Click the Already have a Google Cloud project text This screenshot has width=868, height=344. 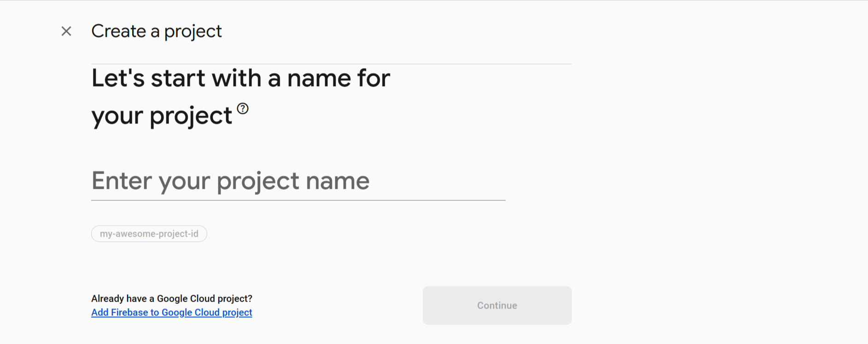pyautogui.click(x=172, y=298)
